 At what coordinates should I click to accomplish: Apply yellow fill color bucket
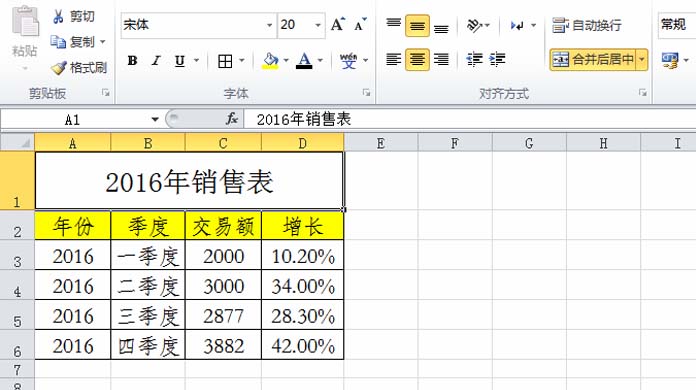coord(270,61)
